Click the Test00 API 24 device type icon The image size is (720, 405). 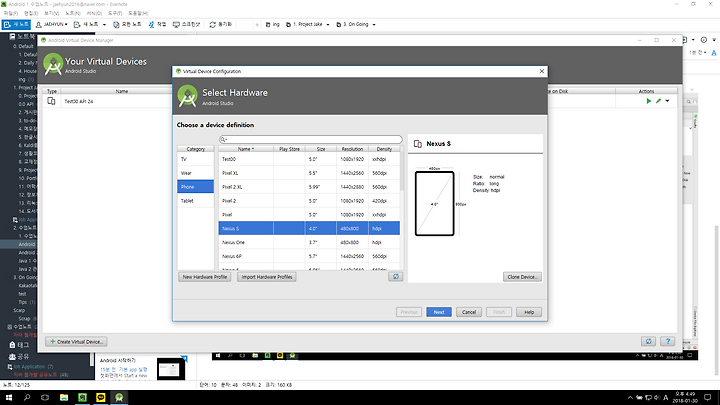[51, 101]
